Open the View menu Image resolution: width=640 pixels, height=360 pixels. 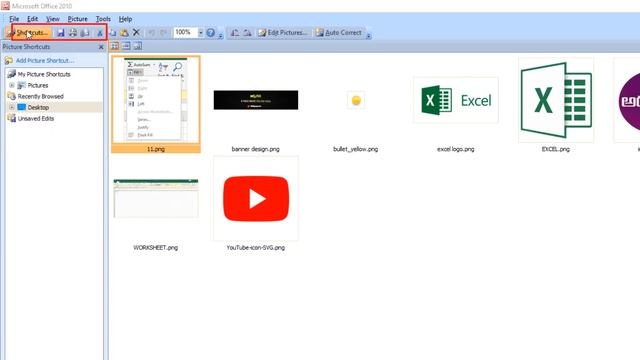[x=53, y=19]
